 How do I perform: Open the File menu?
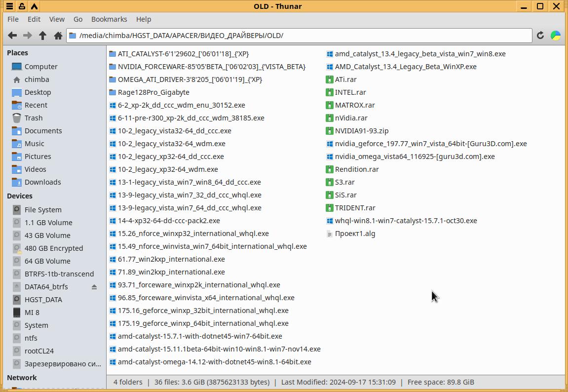pos(13,19)
